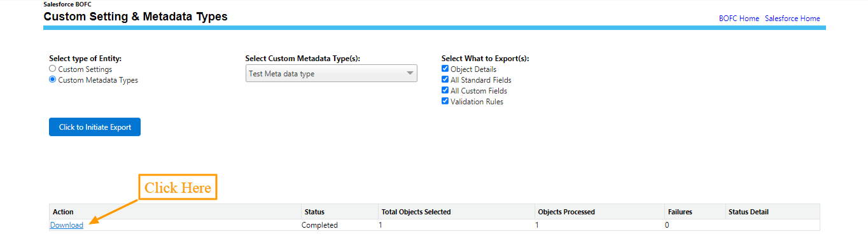The image size is (868, 241).
Task: Toggle the All Custom Fields checkbox
Action: [445, 90]
